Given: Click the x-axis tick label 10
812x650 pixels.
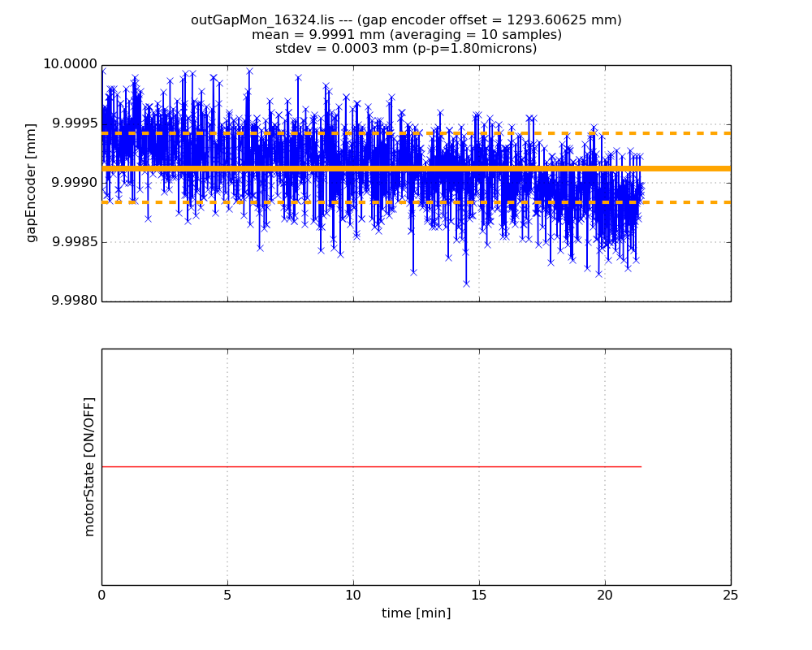Looking at the screenshot, I should (353, 596).
